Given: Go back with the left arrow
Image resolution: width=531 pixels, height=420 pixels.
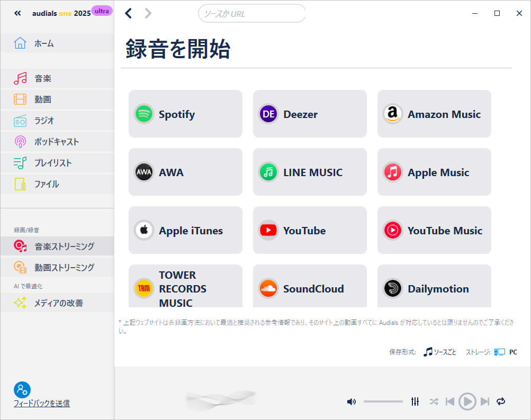Looking at the screenshot, I should [x=128, y=13].
